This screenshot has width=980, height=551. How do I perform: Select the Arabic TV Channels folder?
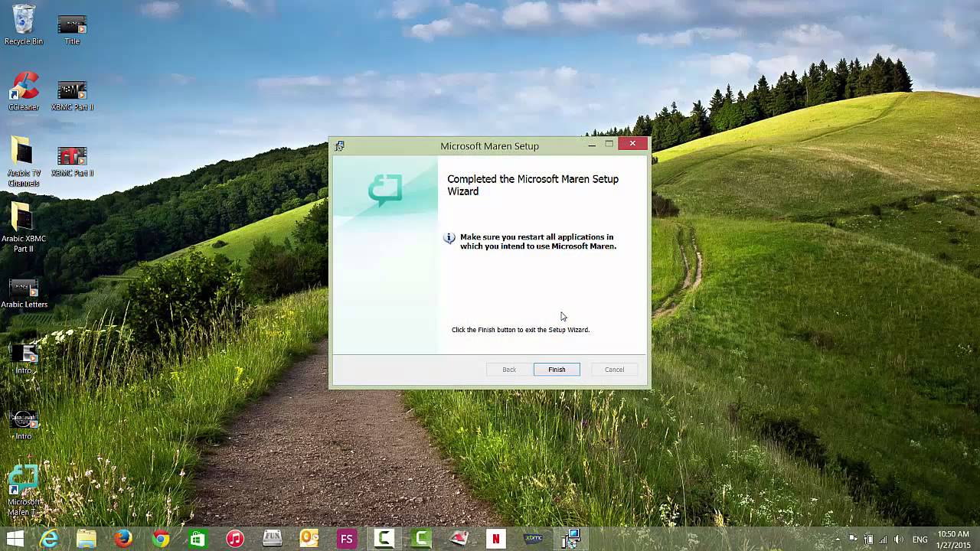(24, 162)
